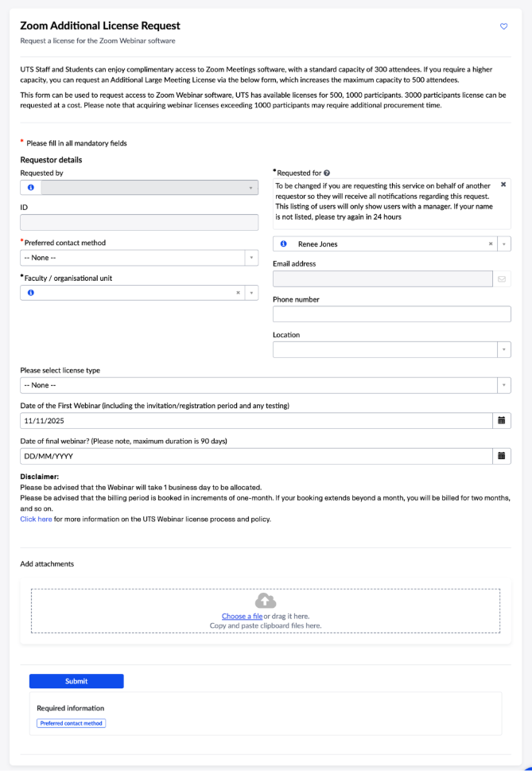Expand the Location dropdown
The image size is (532, 771).
point(503,349)
